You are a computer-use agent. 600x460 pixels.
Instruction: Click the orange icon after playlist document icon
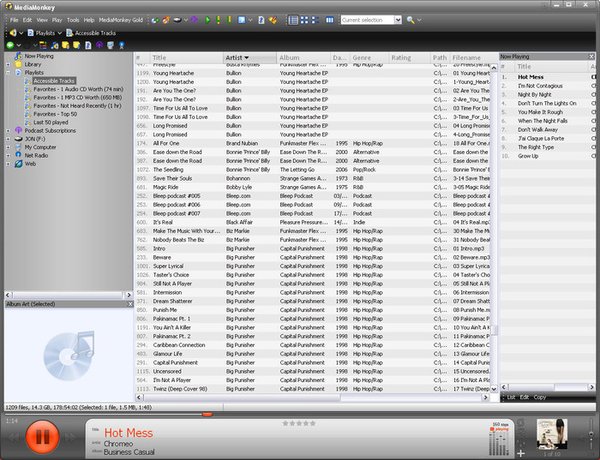[272, 20]
